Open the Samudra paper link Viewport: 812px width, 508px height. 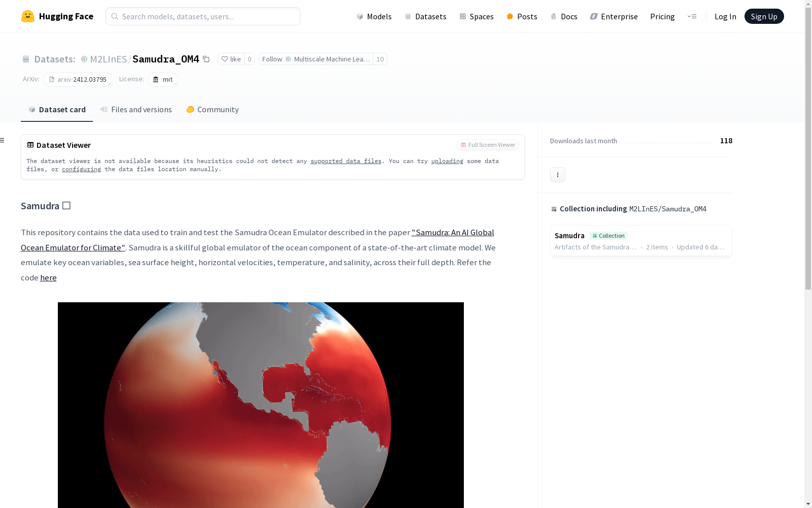[x=257, y=240]
